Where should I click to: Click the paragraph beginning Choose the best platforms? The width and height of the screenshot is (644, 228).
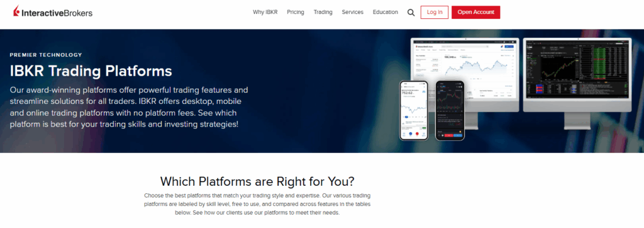point(257,204)
